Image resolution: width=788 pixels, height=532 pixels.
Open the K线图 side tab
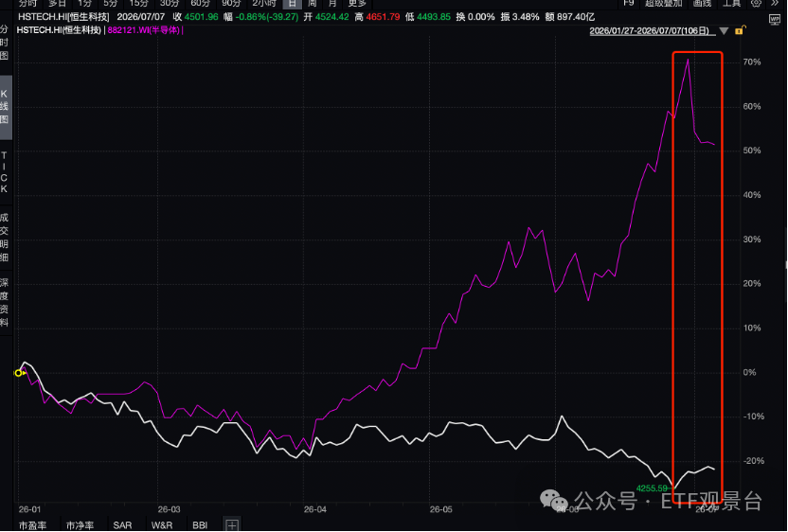click(x=5, y=107)
